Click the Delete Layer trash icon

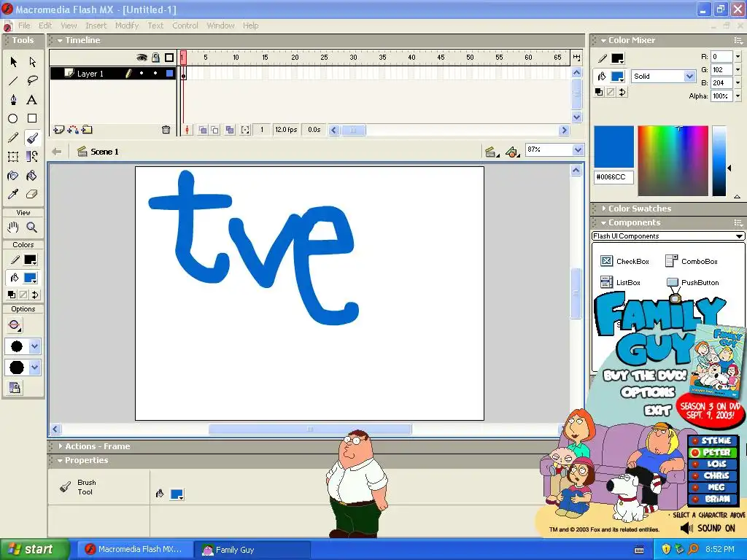pyautogui.click(x=166, y=130)
